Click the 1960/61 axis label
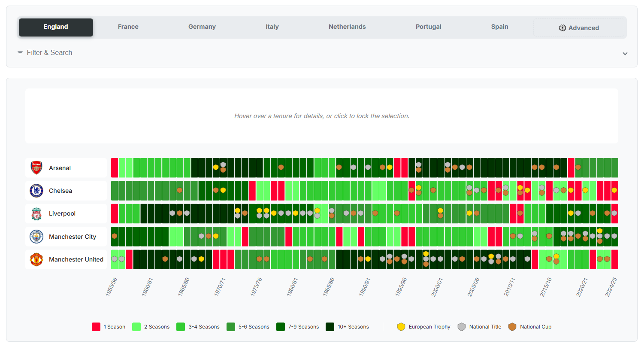This screenshot has height=347, width=644. click(148, 286)
